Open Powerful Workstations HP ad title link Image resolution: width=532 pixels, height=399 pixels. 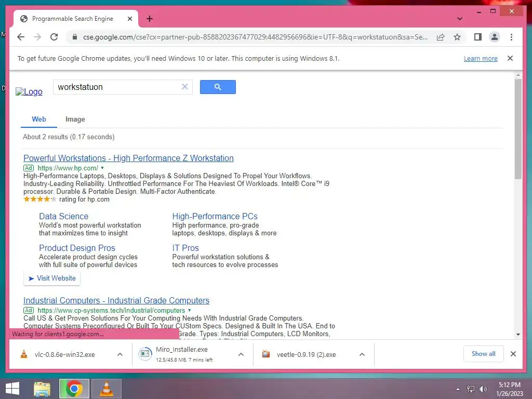click(x=129, y=158)
